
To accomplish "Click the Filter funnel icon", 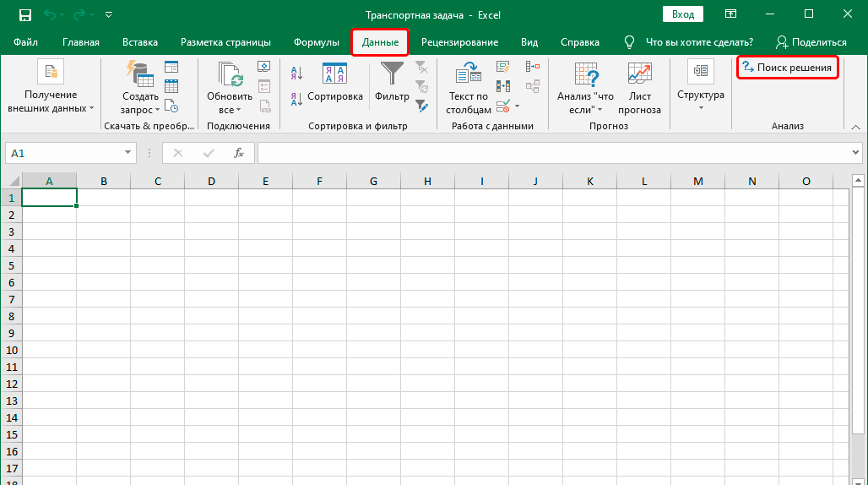I will click(x=392, y=76).
